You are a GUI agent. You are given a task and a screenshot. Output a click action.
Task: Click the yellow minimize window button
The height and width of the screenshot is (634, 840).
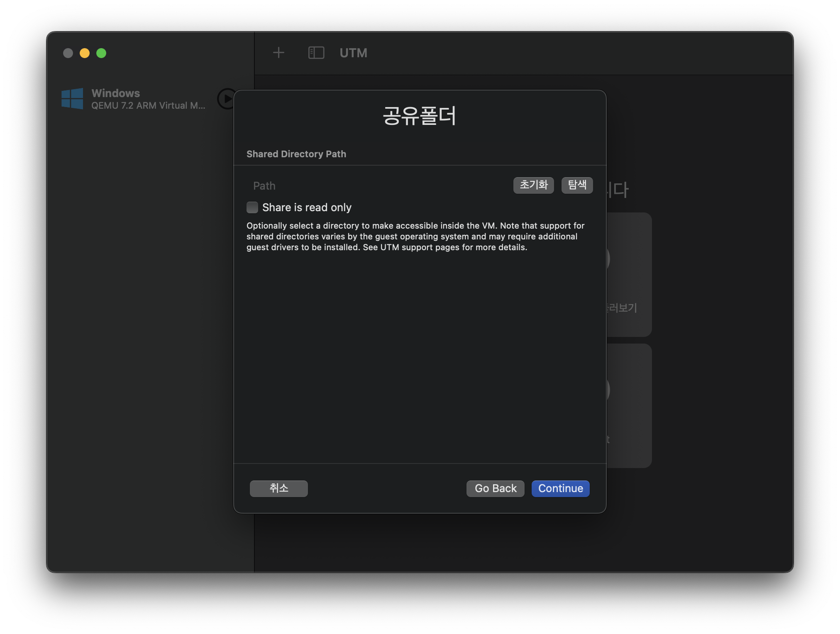pos(85,53)
